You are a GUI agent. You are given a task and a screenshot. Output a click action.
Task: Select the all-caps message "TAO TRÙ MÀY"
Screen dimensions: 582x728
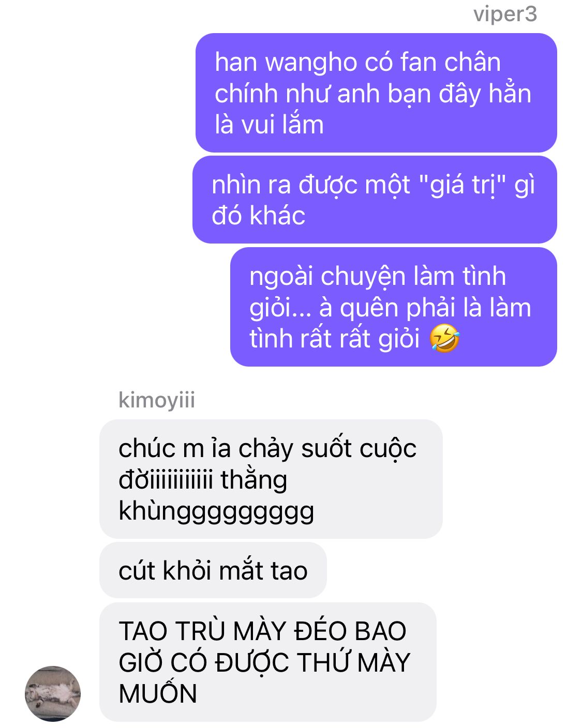pos(268,662)
